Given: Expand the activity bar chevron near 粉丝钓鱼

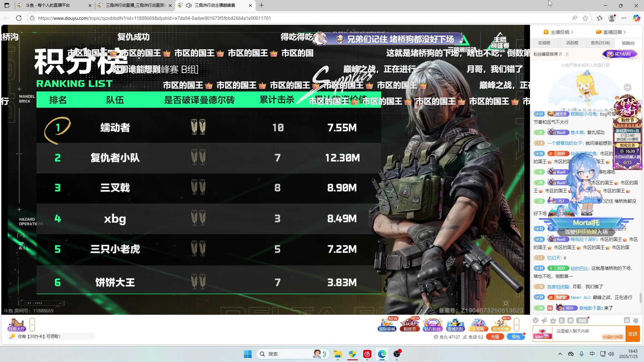Looking at the screenshot, I should tap(517, 324).
